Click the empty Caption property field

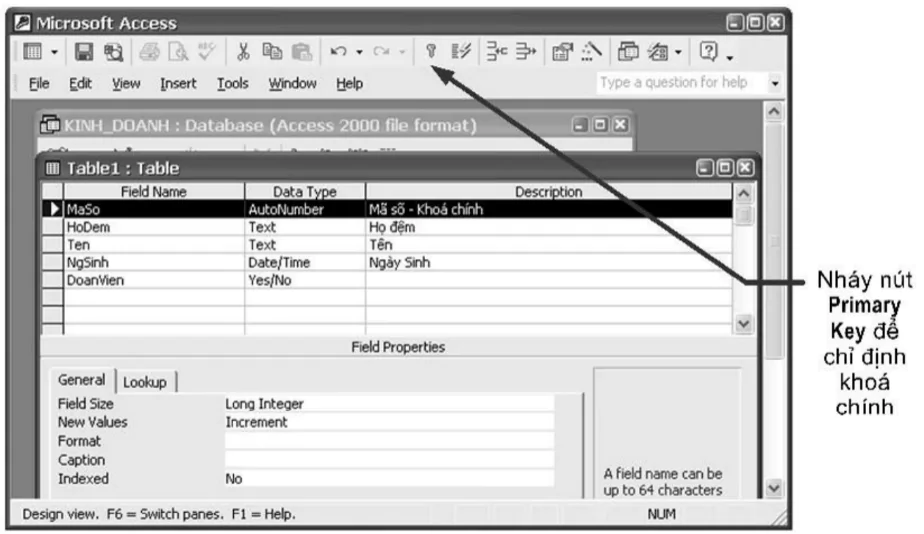pos(389,460)
